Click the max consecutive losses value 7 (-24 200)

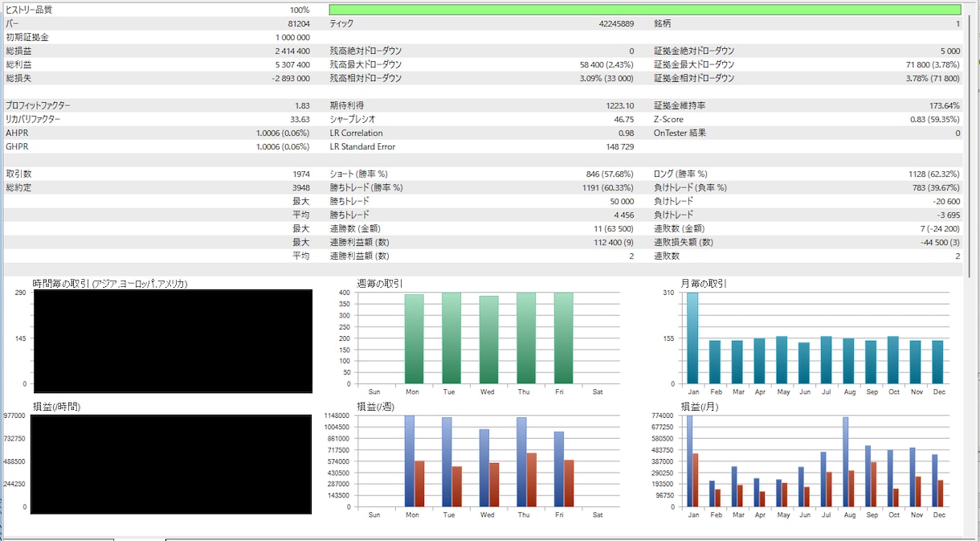[x=939, y=228]
